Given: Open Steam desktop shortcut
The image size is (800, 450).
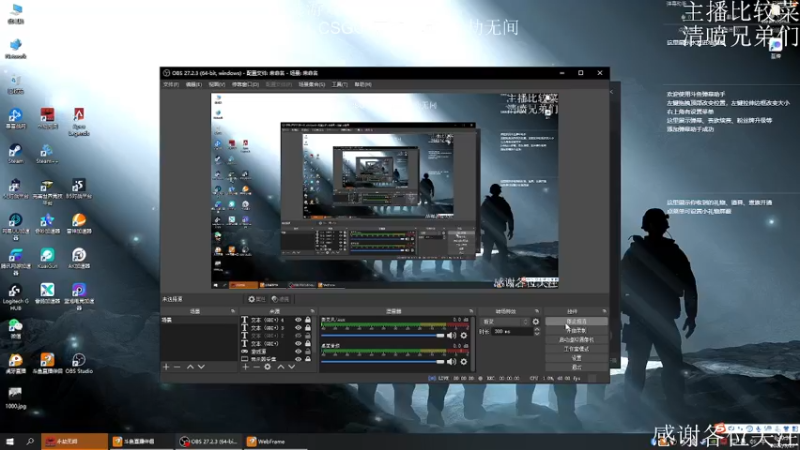Looking at the screenshot, I should pos(15,154).
